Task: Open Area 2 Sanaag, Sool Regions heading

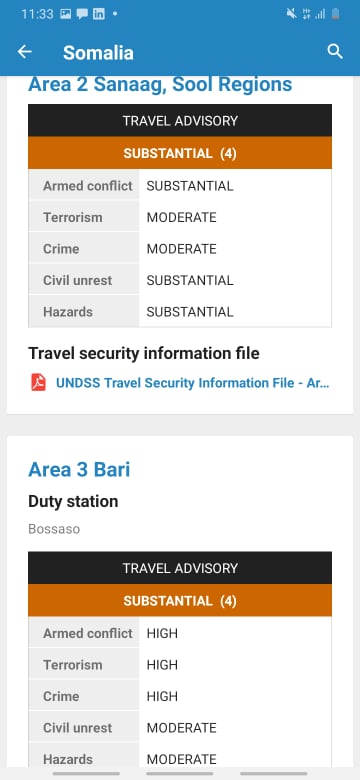Action: [x=160, y=85]
